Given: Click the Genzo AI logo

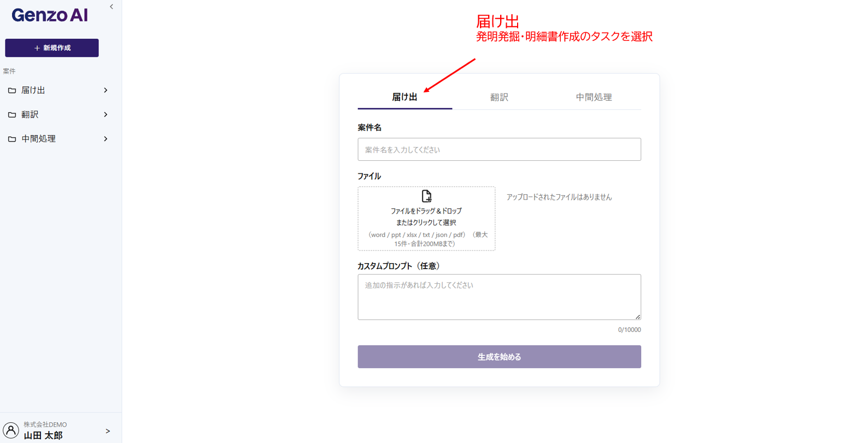Looking at the screenshot, I should [x=50, y=15].
